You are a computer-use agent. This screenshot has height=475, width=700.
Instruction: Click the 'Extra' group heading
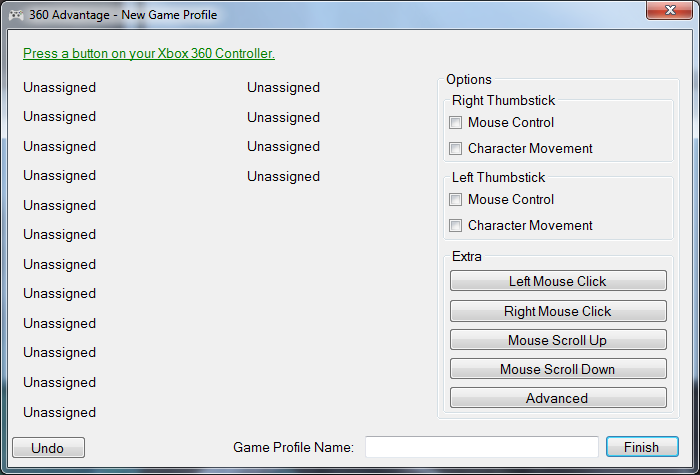point(467,257)
